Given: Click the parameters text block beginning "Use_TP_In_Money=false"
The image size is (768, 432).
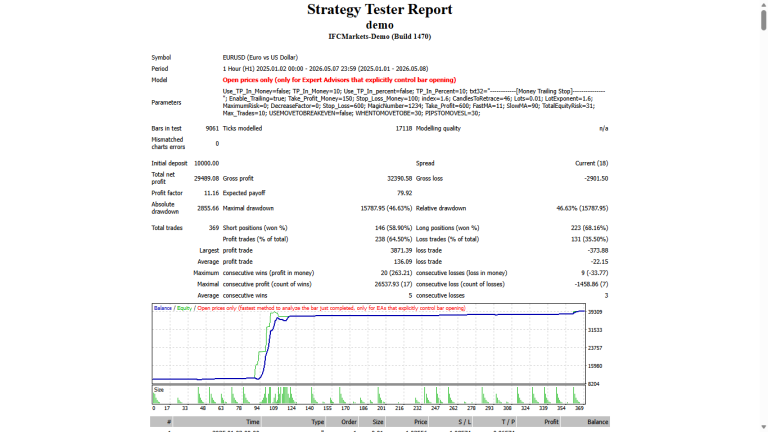Looking at the screenshot, I should click(414, 102).
